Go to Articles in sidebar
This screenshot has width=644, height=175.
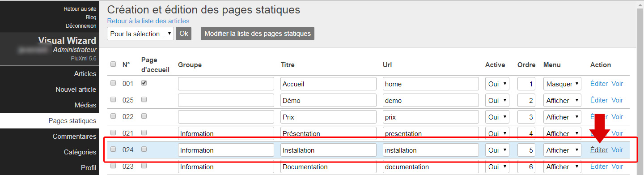pyautogui.click(x=85, y=74)
